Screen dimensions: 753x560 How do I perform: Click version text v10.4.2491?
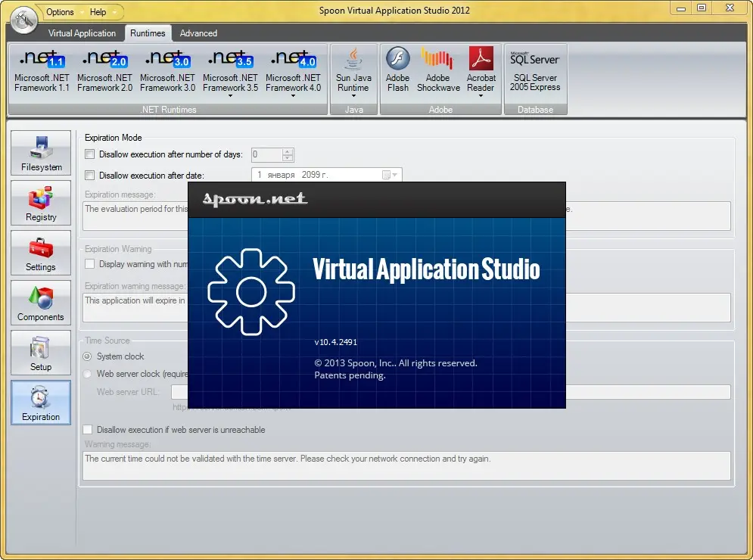point(336,342)
